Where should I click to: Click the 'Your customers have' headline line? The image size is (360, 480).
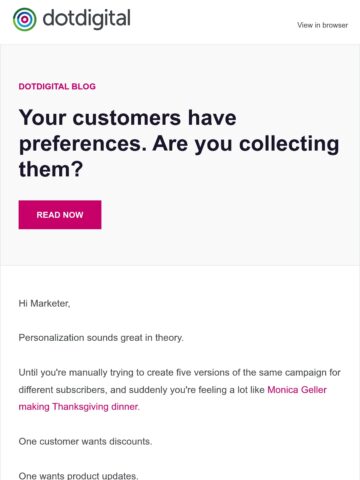[x=128, y=118]
